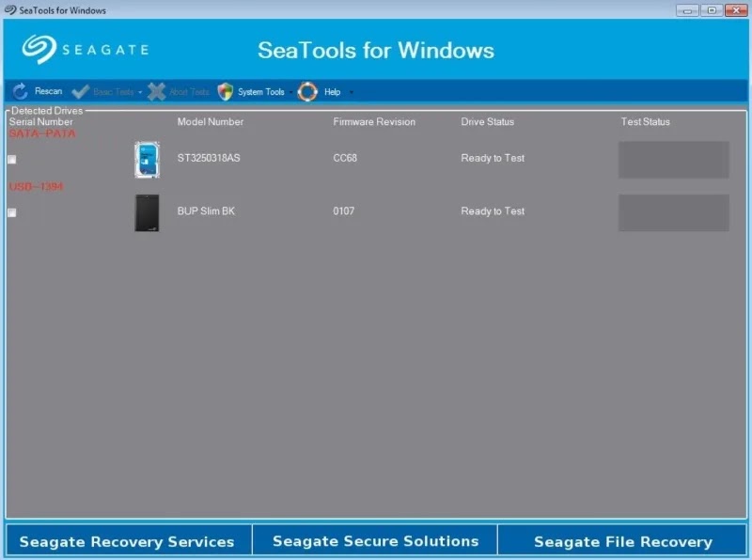Tick the checkbox for BUP Slim BK drive
Viewport: 752px width, 560px height.
[12, 212]
